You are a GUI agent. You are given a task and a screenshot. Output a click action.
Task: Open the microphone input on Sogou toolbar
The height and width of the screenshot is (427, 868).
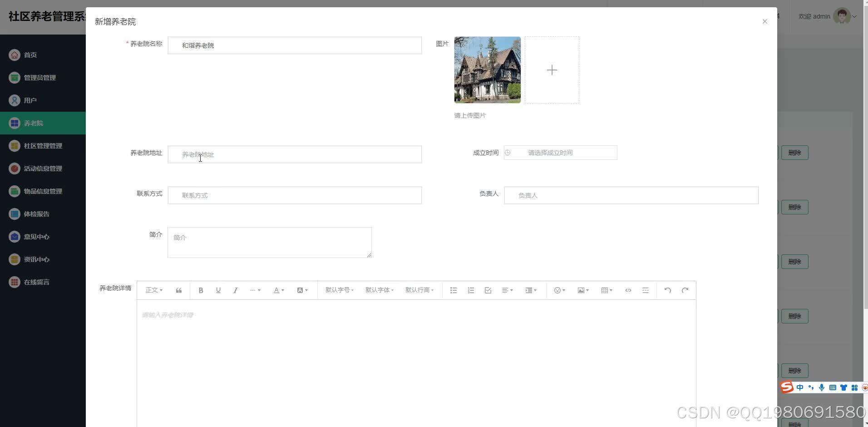(x=822, y=387)
